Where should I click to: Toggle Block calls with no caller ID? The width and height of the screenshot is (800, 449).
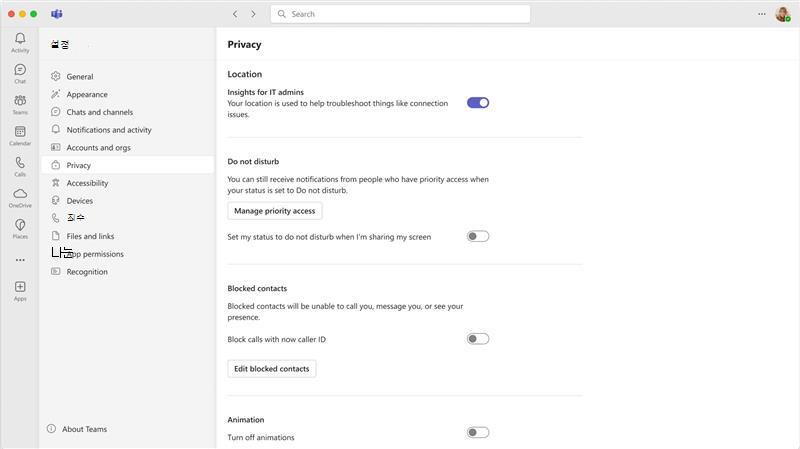[x=478, y=339]
